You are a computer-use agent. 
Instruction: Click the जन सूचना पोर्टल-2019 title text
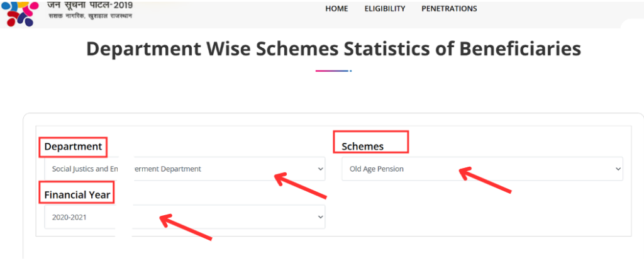[x=91, y=5]
